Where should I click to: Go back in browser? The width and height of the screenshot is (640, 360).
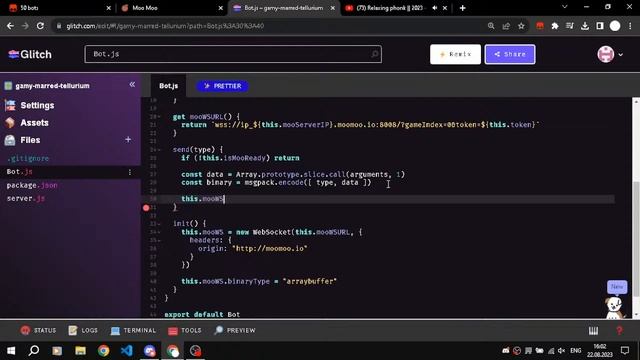(10, 26)
